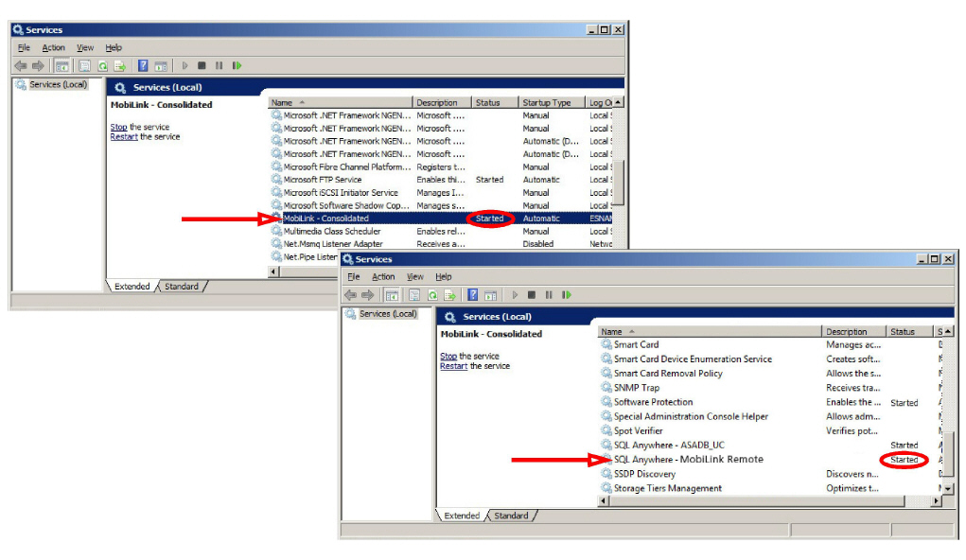
Task: Click Export List icon in front Services window
Action: click(x=450, y=295)
